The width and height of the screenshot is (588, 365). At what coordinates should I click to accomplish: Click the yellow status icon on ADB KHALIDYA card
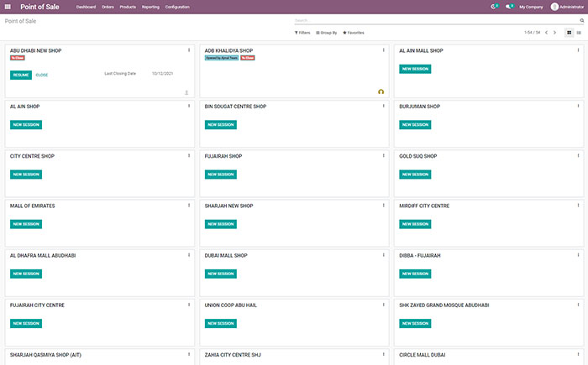click(x=381, y=91)
